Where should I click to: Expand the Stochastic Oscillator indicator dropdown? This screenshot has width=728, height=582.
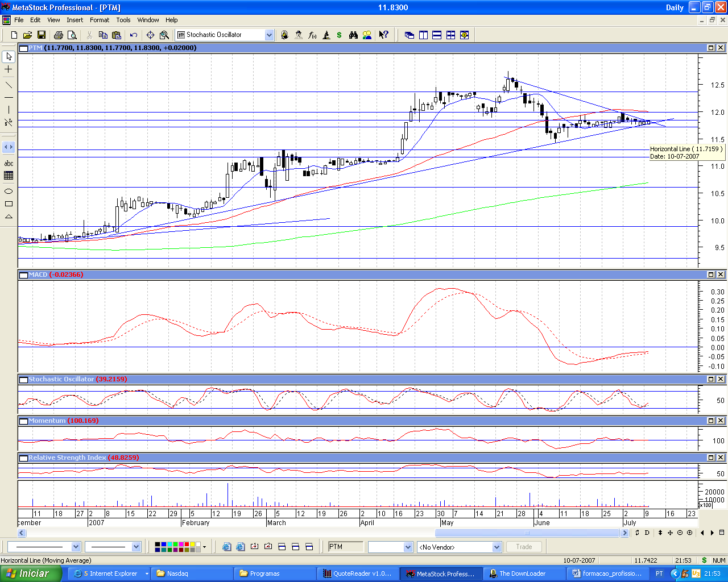[x=269, y=35]
